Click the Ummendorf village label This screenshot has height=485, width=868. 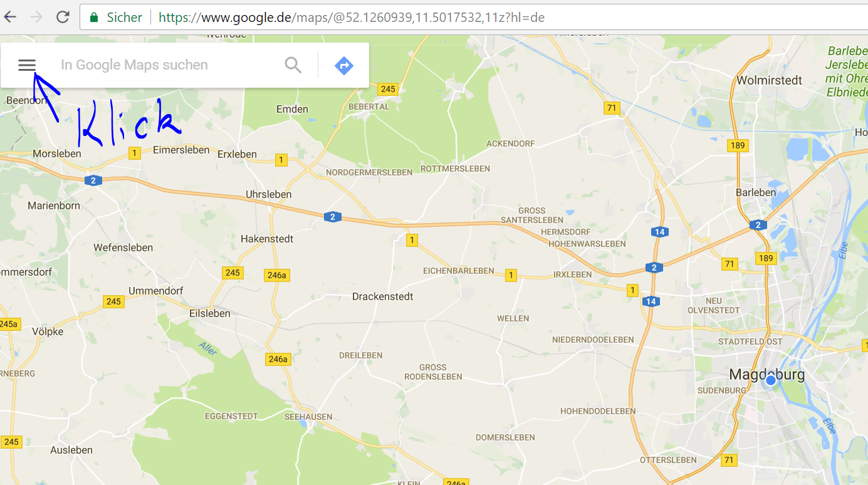155,291
